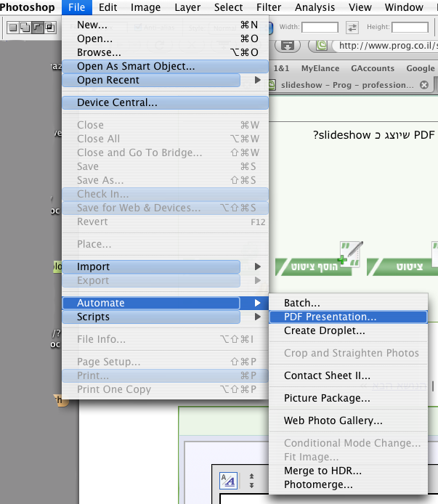This screenshot has height=504, width=438.
Task: Click favicon on the slideshow browser tab
Action: [272, 85]
